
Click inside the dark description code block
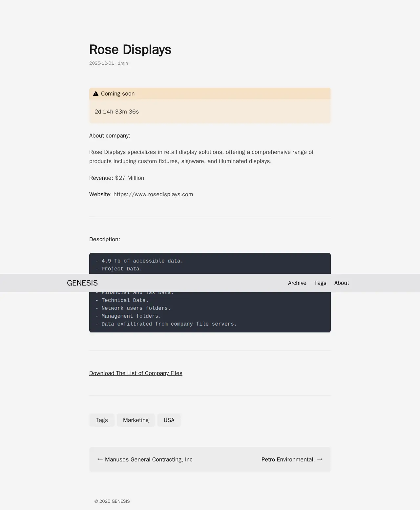click(210, 312)
